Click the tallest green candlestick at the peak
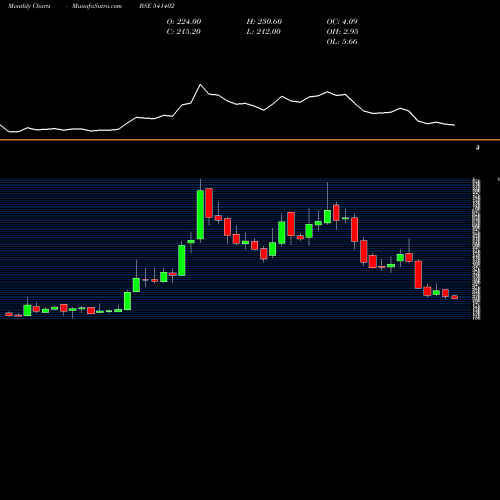 coord(200,215)
